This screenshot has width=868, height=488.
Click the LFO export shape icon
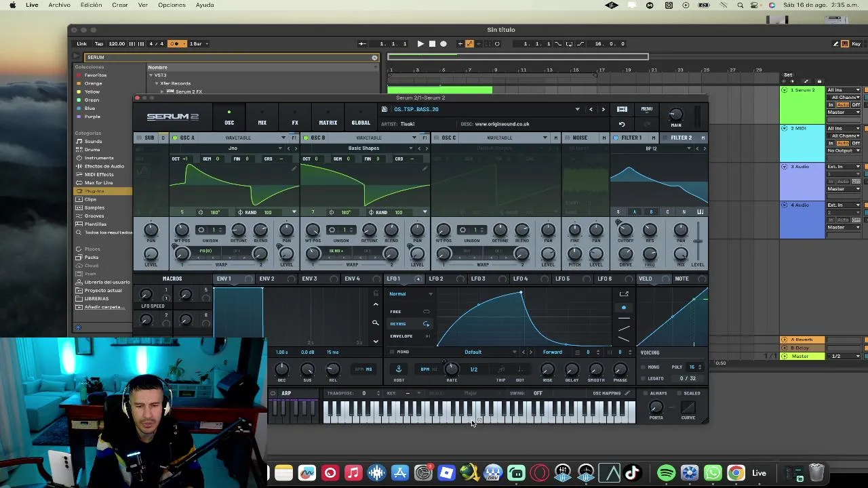click(624, 294)
